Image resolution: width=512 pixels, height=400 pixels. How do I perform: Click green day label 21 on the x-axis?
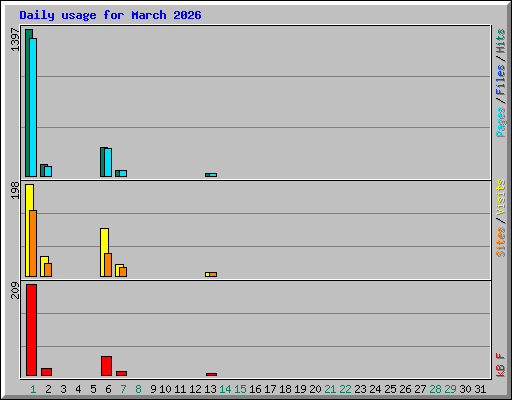[330, 389]
